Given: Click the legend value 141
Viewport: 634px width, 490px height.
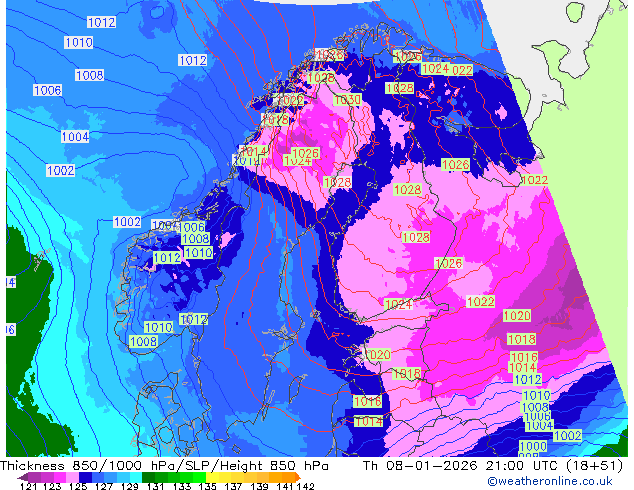Looking at the screenshot, I should pos(285,486).
